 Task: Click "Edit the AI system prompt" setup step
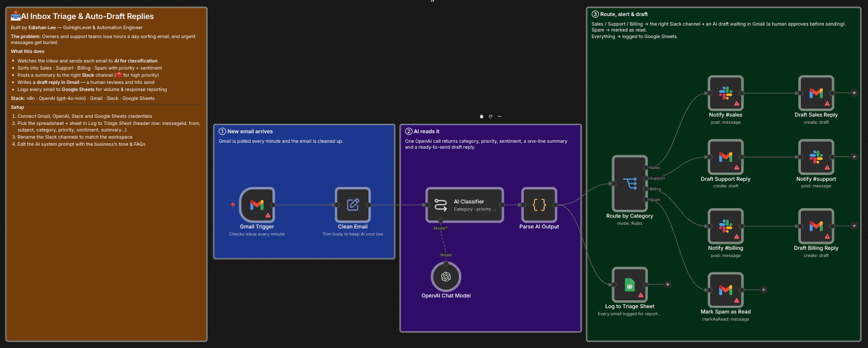click(81, 144)
